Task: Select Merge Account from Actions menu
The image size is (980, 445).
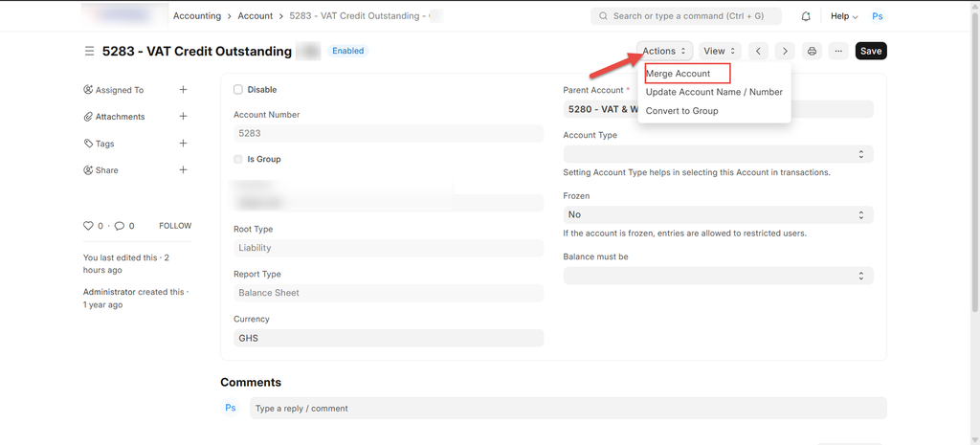Action: 679,74
